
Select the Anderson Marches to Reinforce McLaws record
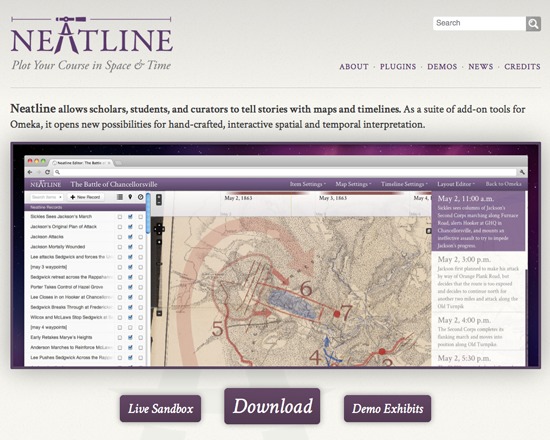71,348
